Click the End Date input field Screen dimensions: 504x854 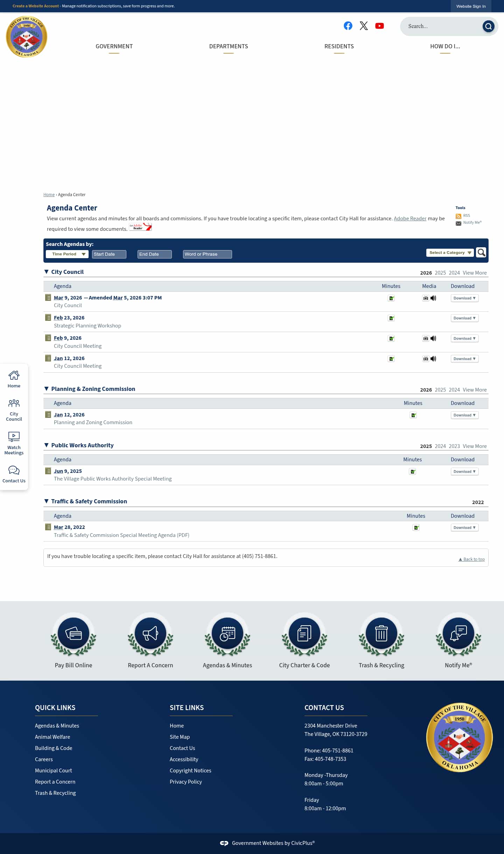pyautogui.click(x=155, y=254)
